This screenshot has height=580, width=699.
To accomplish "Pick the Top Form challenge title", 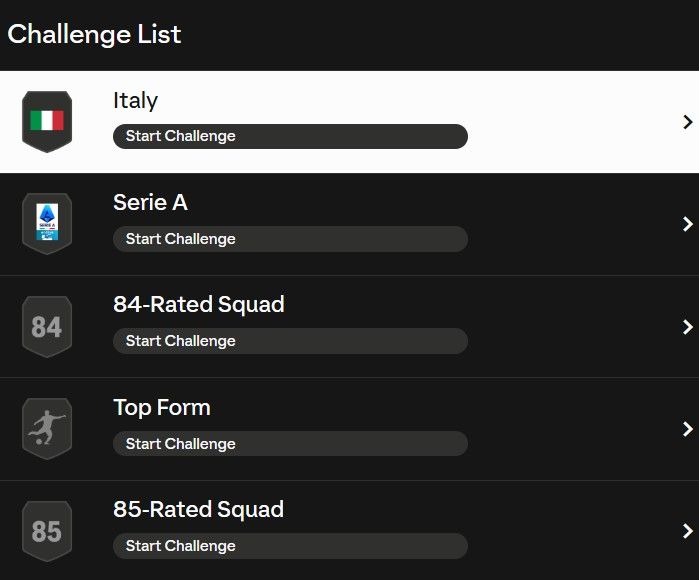I will (161, 408).
